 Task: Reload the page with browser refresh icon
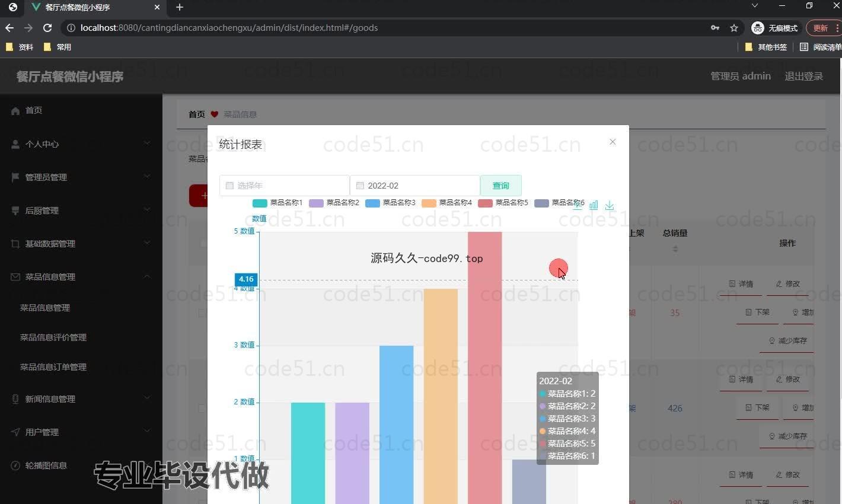click(47, 28)
